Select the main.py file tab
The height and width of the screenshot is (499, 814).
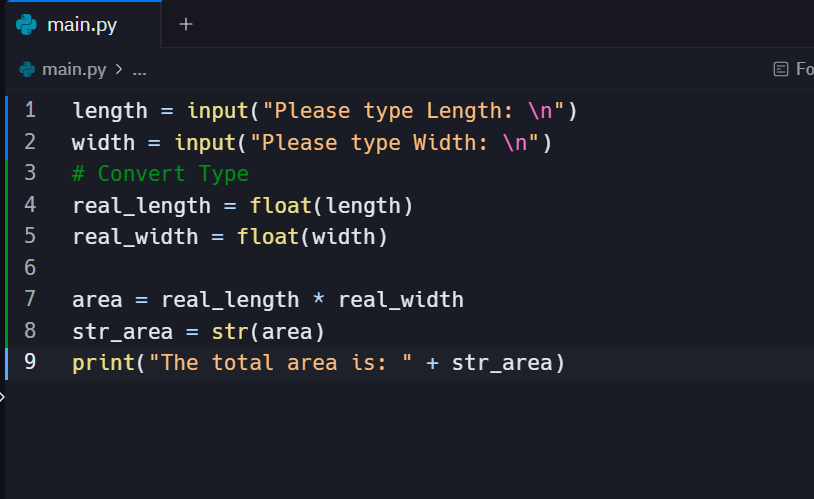coord(84,24)
